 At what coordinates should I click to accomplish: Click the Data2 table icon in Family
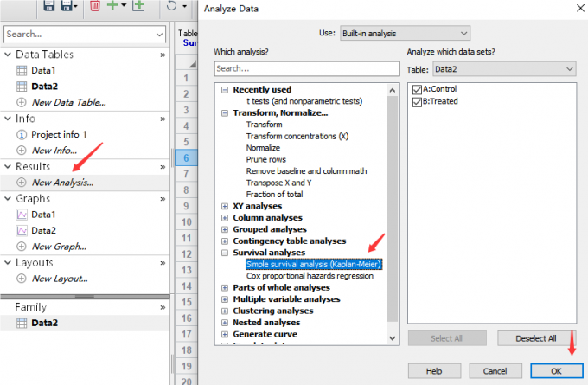click(22, 323)
